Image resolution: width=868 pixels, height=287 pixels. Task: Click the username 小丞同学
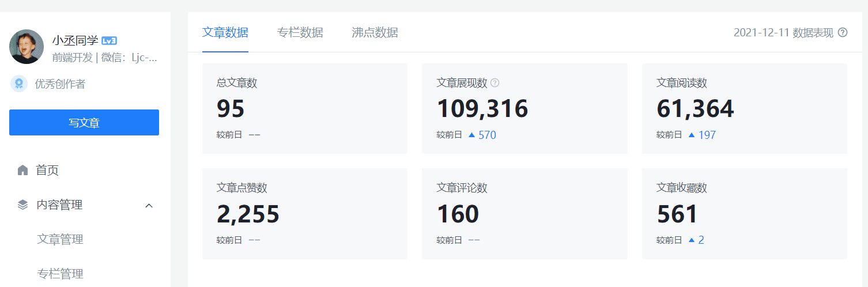click(x=75, y=40)
